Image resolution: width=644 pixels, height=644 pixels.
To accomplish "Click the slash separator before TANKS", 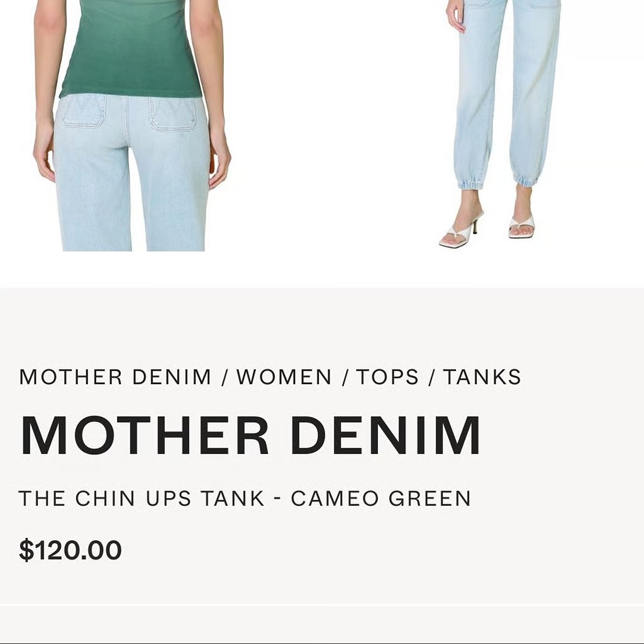I will tap(431, 377).
